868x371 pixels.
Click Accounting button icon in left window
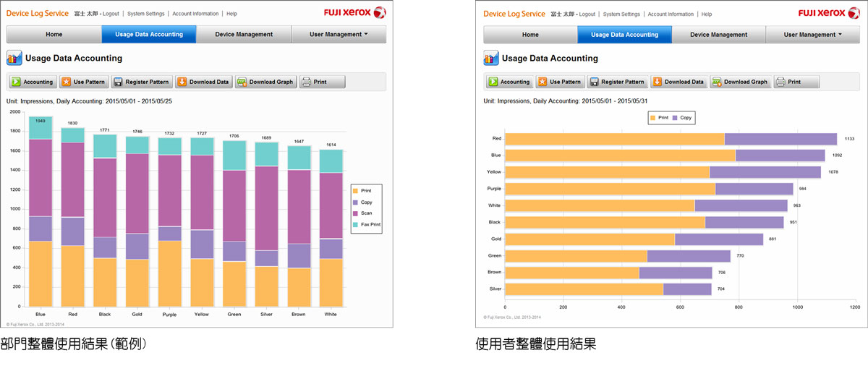coord(16,82)
